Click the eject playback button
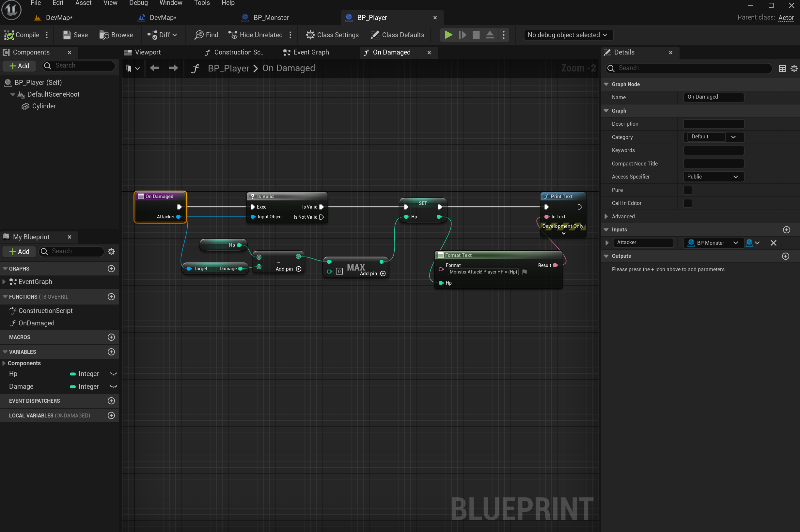This screenshot has width=800, height=532. coord(490,35)
